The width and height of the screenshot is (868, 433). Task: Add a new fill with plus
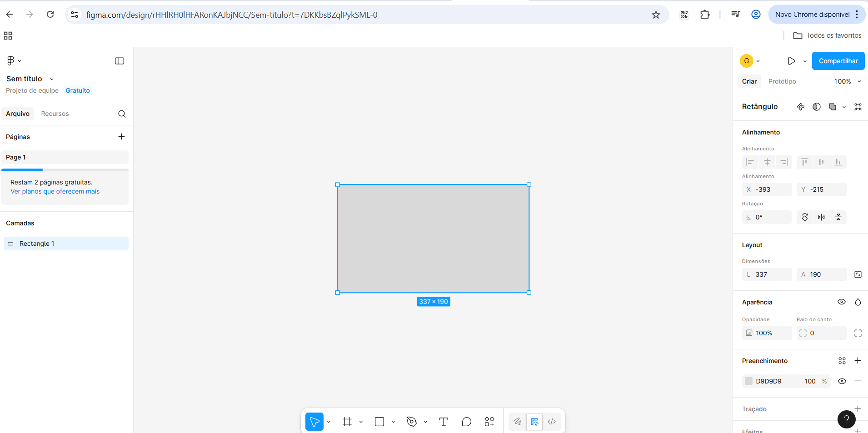[x=858, y=361]
